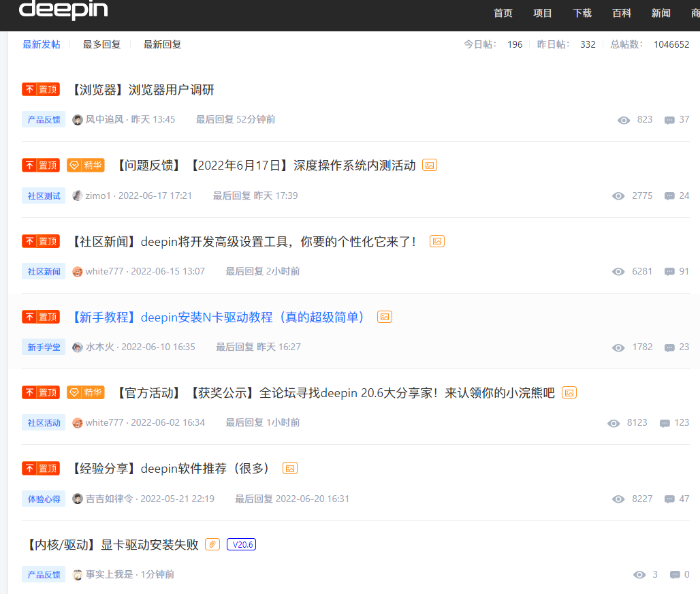
Task: Open author 吉吉如律令 profile
Action: [110, 499]
